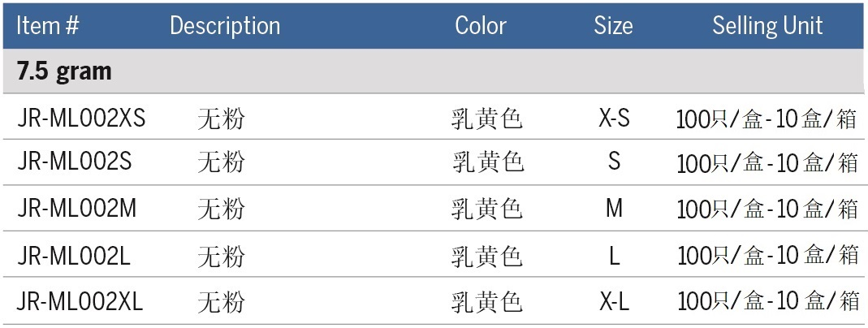
Task: Select the M size cell
Action: click(x=614, y=209)
